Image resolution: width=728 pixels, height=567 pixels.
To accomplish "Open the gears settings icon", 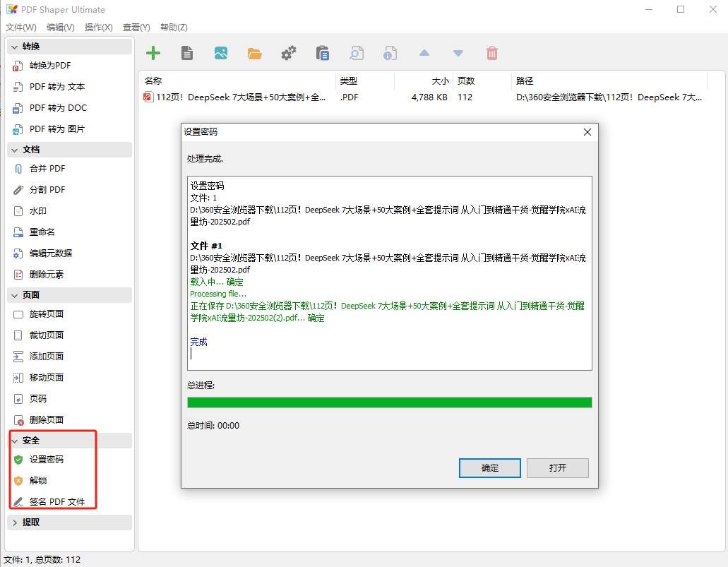I will [x=288, y=54].
